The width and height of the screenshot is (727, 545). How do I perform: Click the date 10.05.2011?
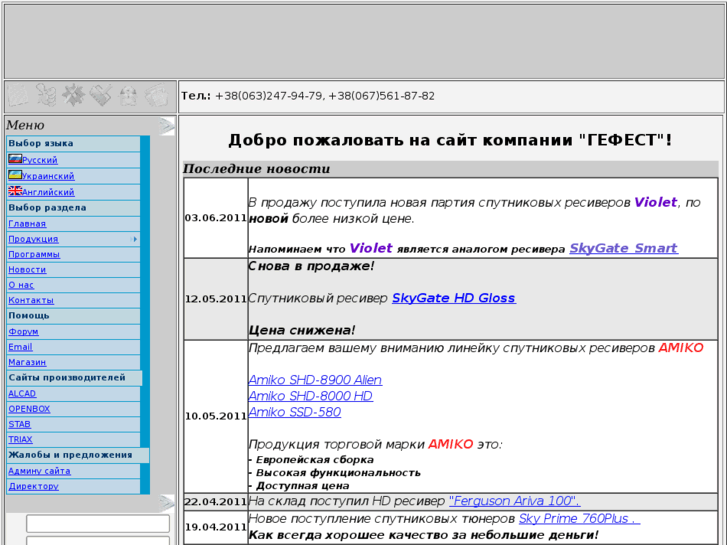click(216, 417)
